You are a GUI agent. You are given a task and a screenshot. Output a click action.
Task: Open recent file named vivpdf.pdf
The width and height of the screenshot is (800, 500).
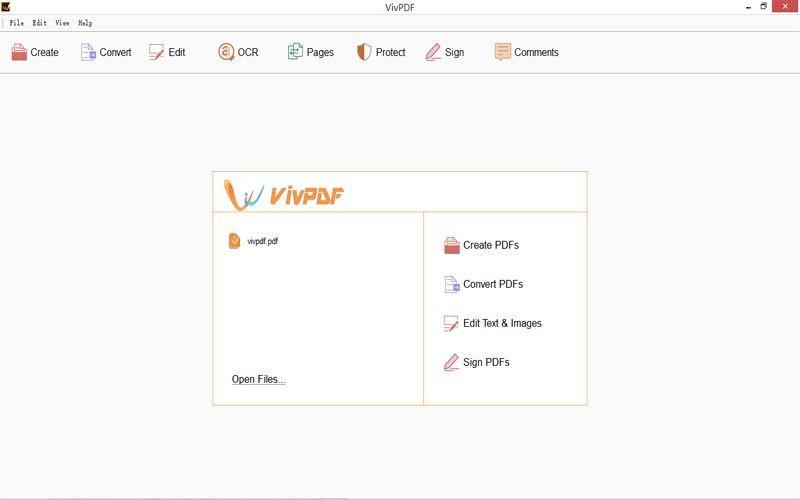(263, 241)
